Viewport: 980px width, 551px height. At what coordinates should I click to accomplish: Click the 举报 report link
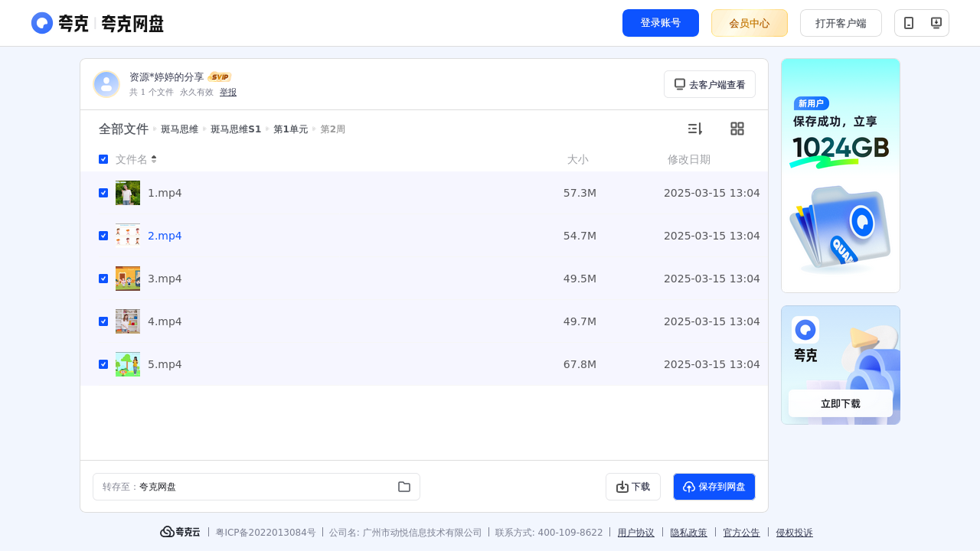228,92
